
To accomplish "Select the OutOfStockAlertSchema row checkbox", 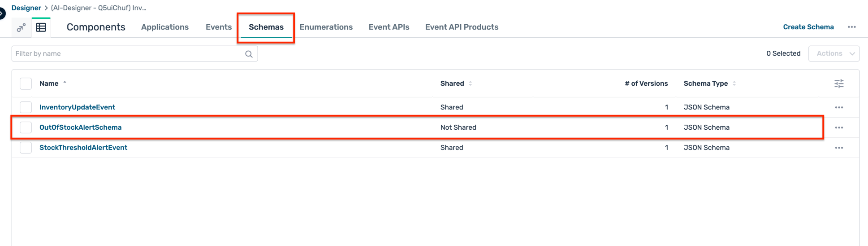I will 26,127.
